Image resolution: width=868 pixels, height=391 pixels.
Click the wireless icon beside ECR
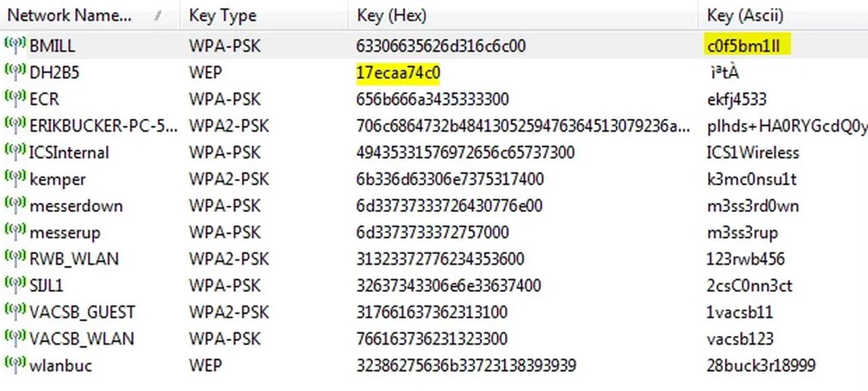14,98
